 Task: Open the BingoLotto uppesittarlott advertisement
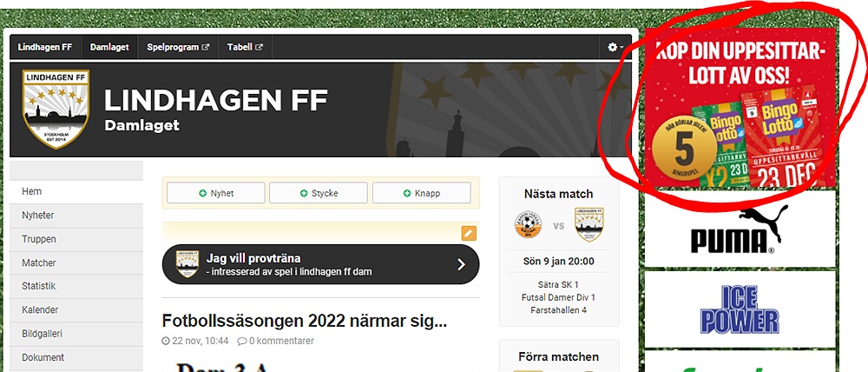tap(740, 108)
